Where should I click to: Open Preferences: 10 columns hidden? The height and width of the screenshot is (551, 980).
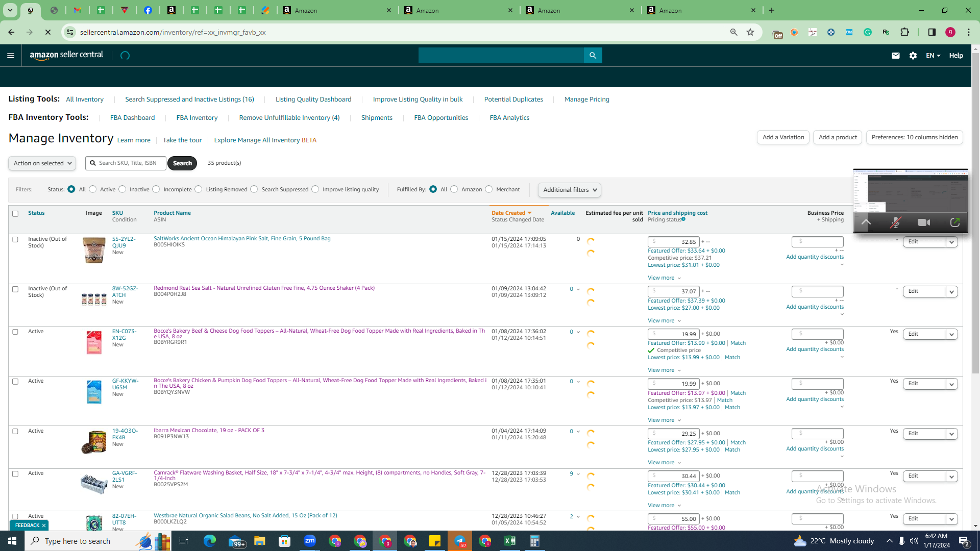click(914, 137)
